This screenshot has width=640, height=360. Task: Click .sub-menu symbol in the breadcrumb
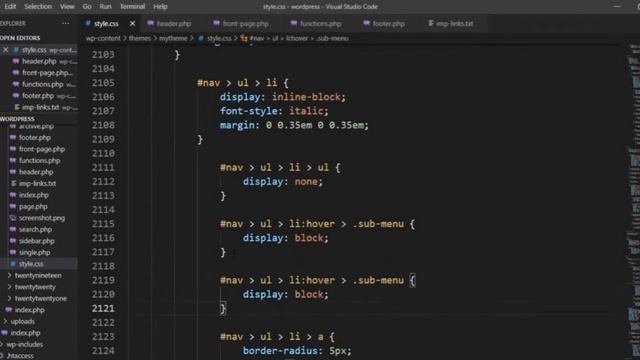click(x=332, y=38)
